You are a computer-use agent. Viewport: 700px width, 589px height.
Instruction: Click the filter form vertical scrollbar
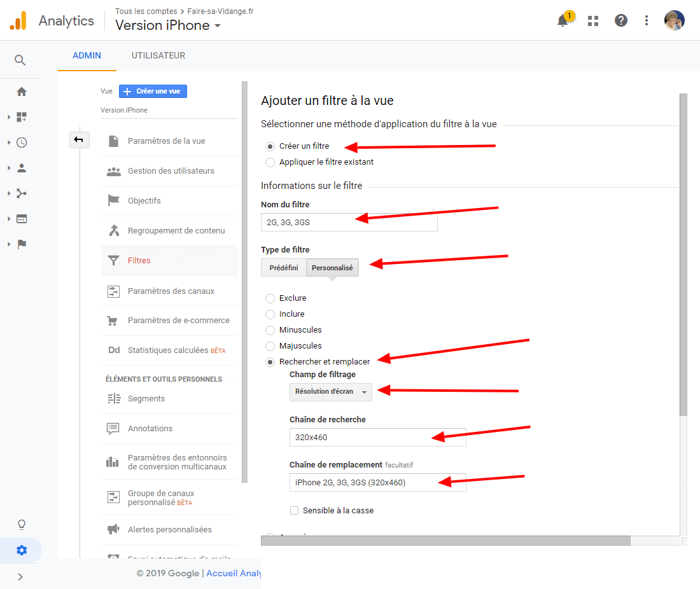pos(683,254)
